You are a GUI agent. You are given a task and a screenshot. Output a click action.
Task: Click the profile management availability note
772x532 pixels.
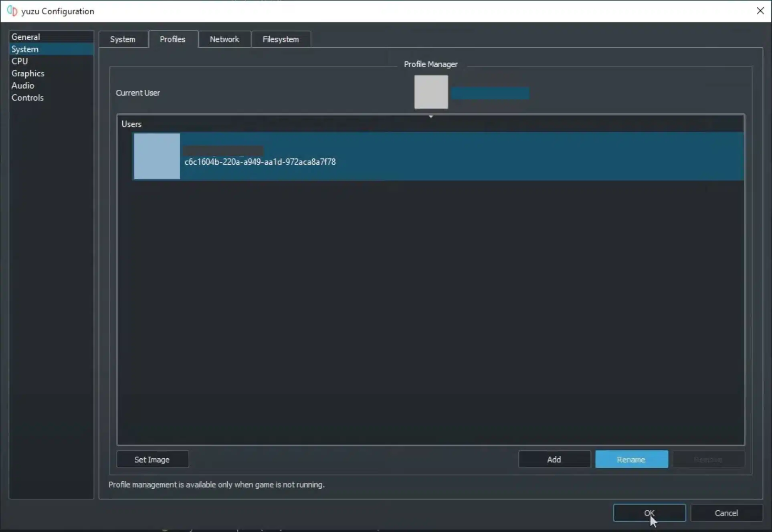(x=217, y=485)
